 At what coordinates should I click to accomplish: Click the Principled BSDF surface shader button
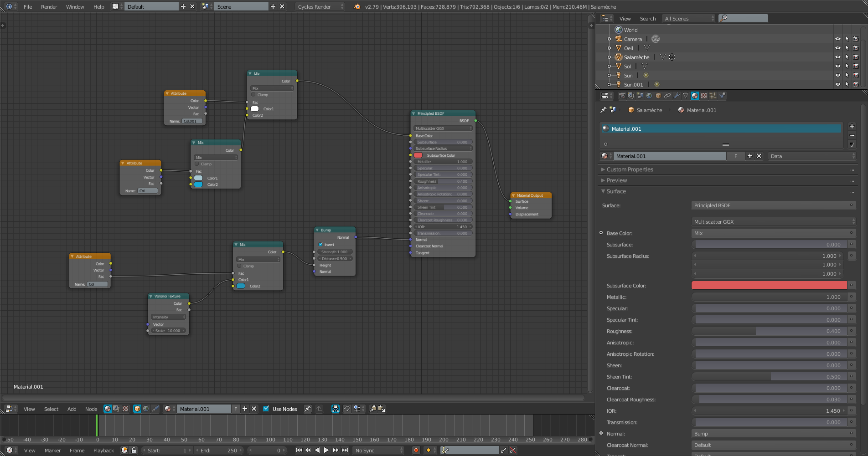point(773,205)
